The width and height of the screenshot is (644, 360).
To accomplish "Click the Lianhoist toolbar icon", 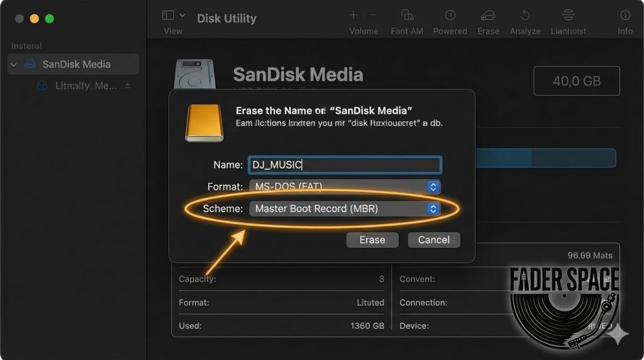I will [568, 16].
